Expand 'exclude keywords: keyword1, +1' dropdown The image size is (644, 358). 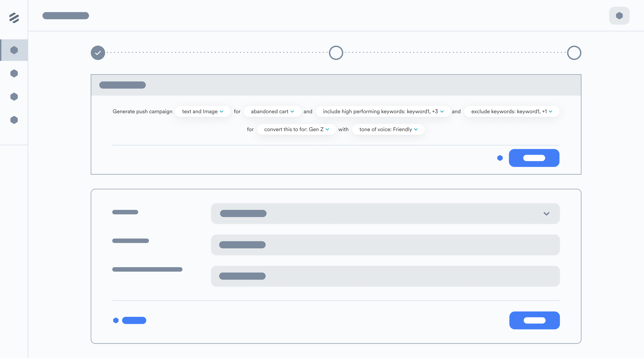[x=512, y=111]
